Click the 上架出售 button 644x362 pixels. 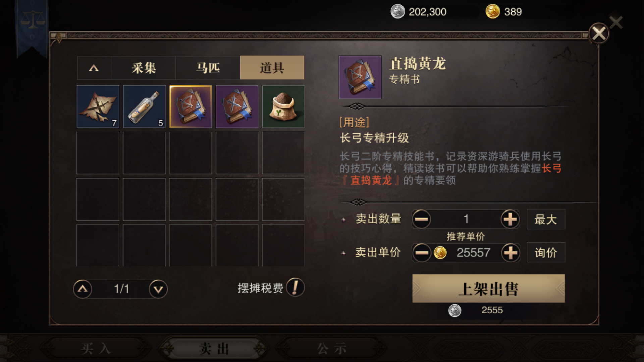pyautogui.click(x=488, y=289)
